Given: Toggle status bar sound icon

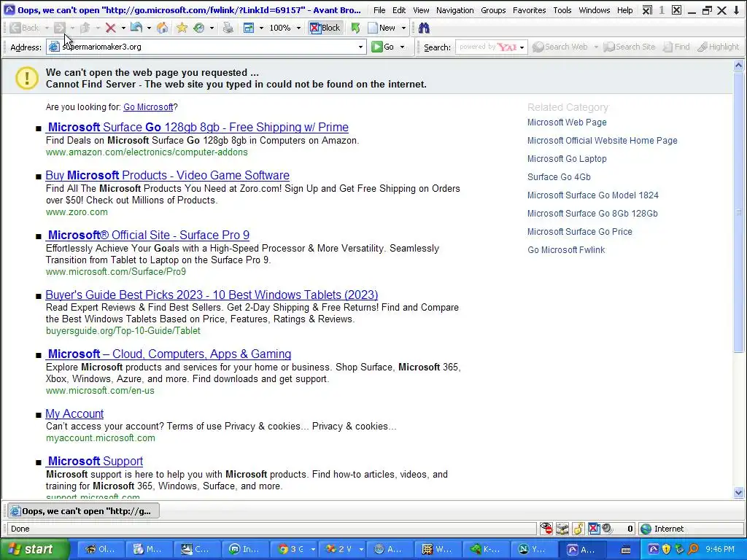Looking at the screenshot, I should point(606,529).
